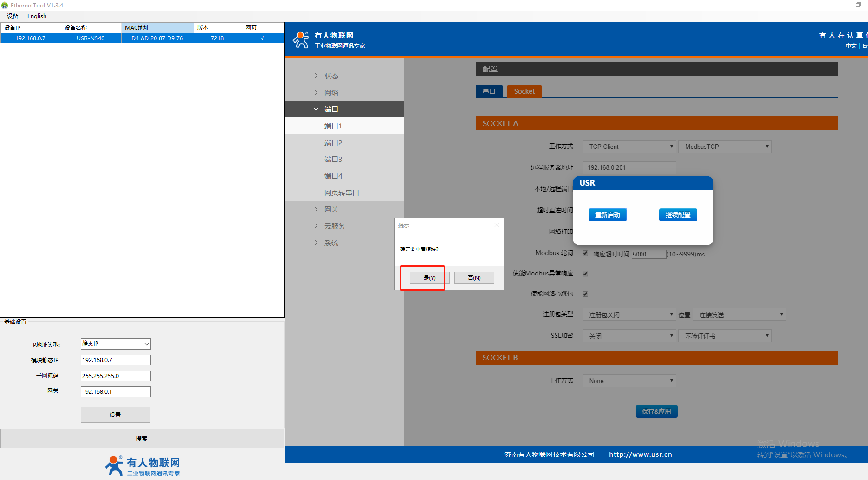The height and width of the screenshot is (480, 868).
Task: Open the English menu
Action: pos(37,16)
